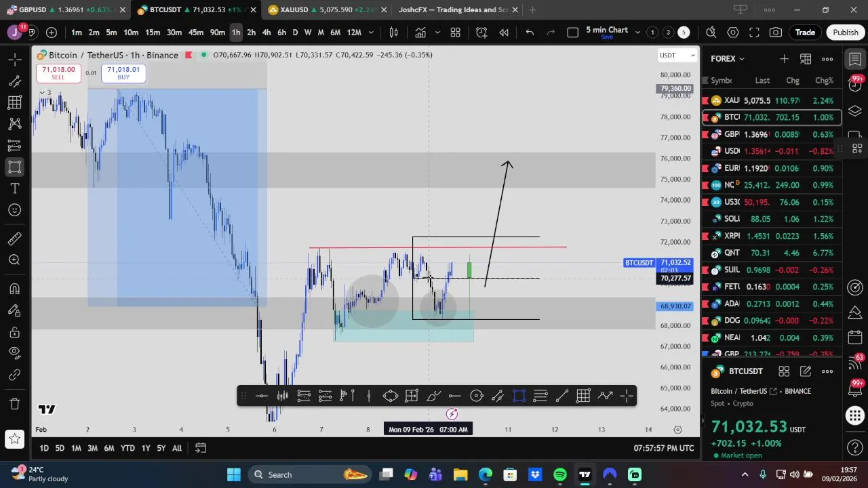Switch to the D daily timeframe

tap(295, 33)
